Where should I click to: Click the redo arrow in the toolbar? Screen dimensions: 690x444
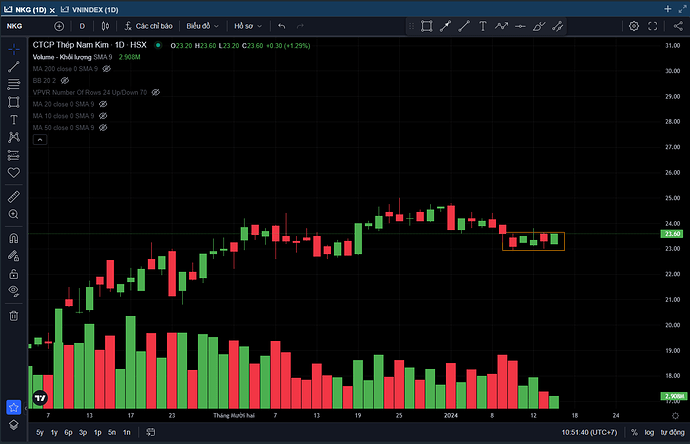pos(300,26)
